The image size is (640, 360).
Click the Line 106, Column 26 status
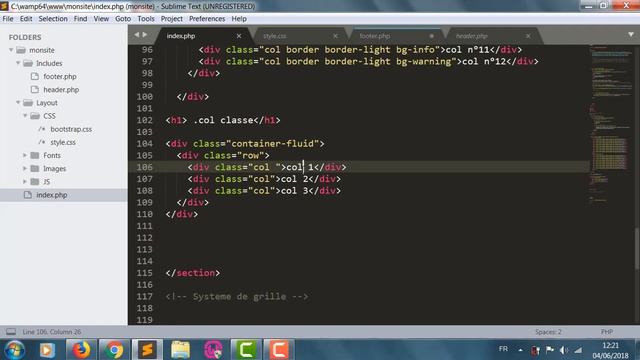pos(52,332)
